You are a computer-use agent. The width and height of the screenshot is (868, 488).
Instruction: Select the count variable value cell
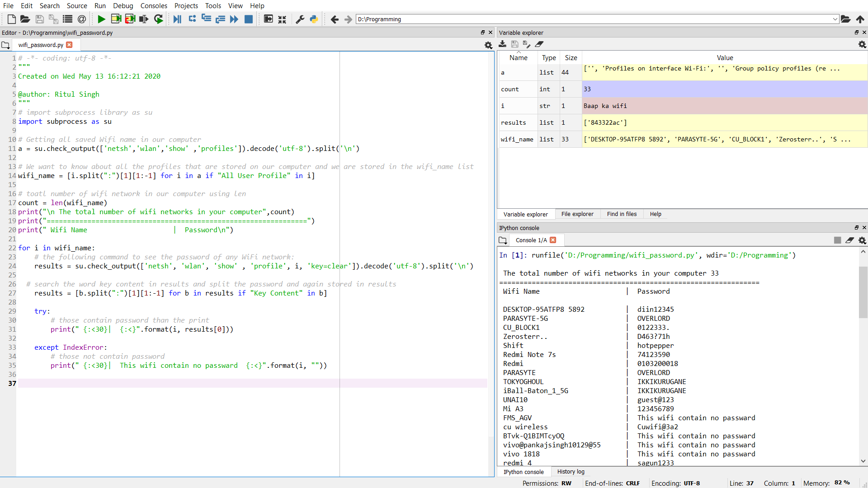723,89
